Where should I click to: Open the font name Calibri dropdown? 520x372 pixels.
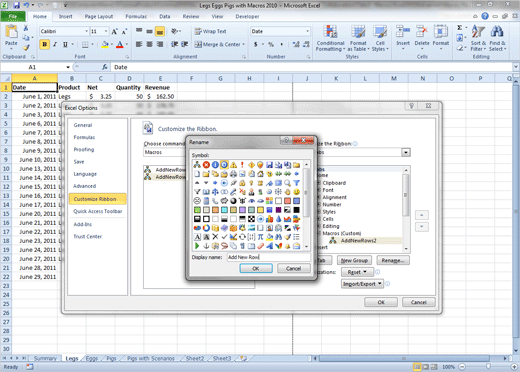[86, 31]
